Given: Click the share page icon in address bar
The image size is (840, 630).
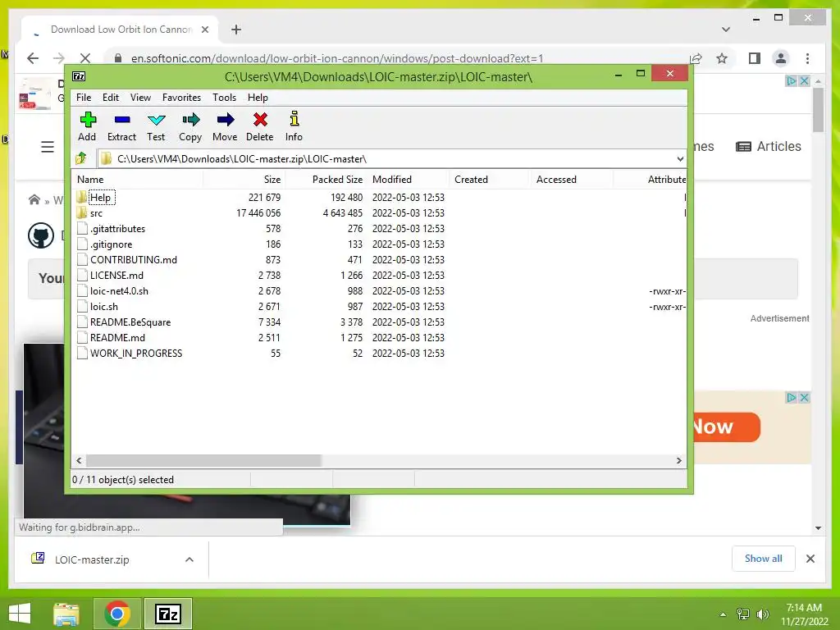Looking at the screenshot, I should [x=696, y=58].
